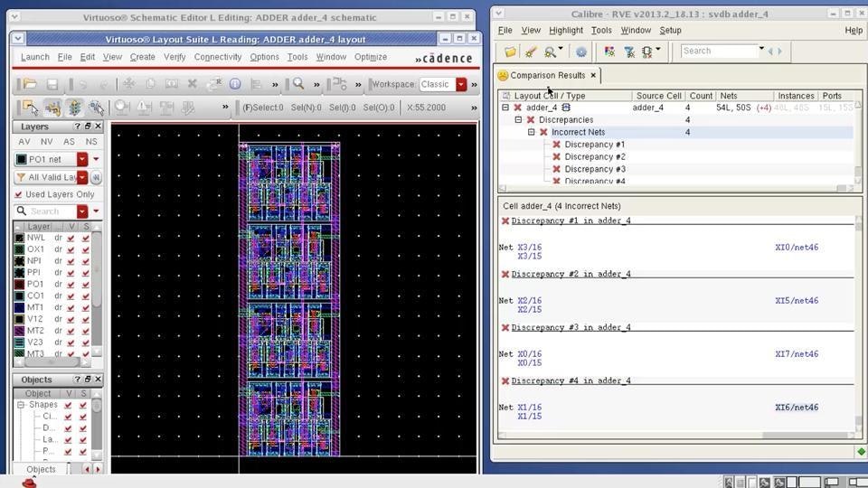Click the second icon in selection toolbar

pyautogui.click(x=52, y=108)
